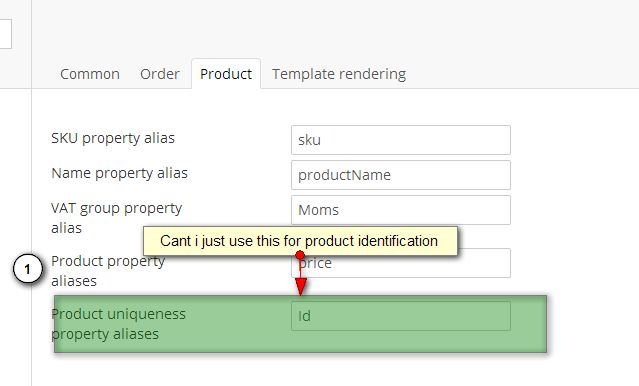Click the SKU property alias label
The height and width of the screenshot is (386, 639).
click(113, 138)
